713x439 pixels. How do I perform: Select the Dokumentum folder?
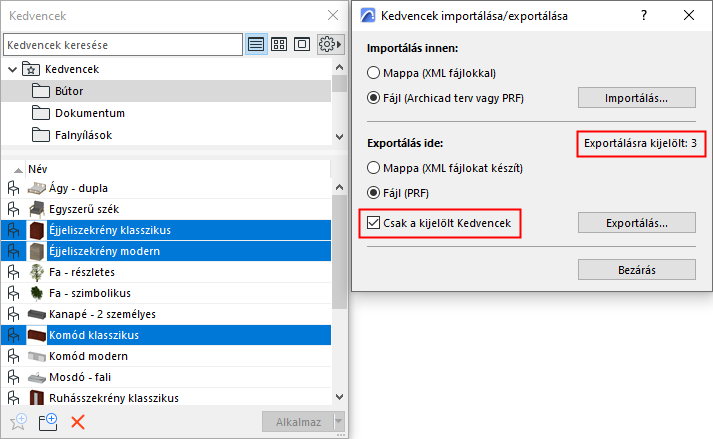coord(89,113)
